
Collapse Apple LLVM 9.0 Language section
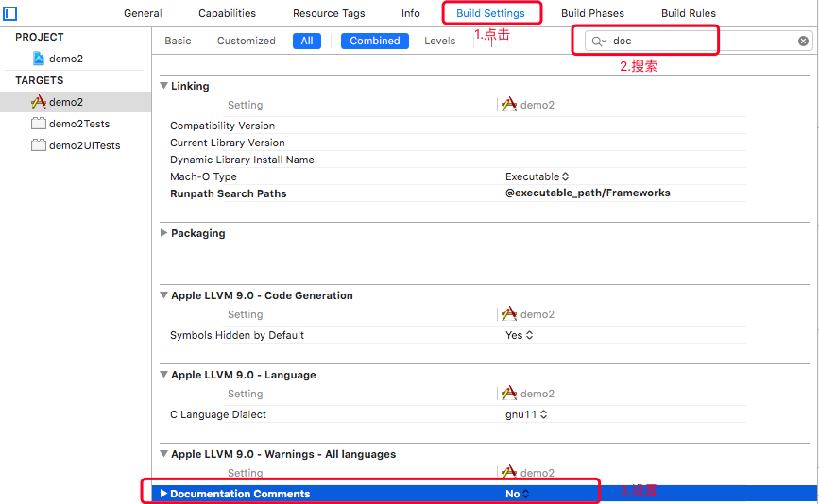tap(164, 375)
